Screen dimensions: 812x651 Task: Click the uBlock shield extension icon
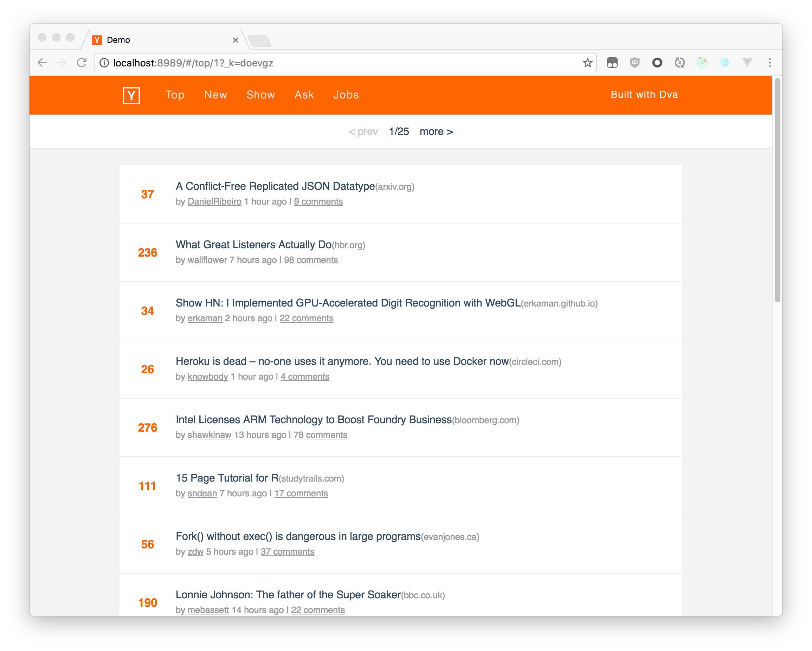pyautogui.click(x=634, y=63)
